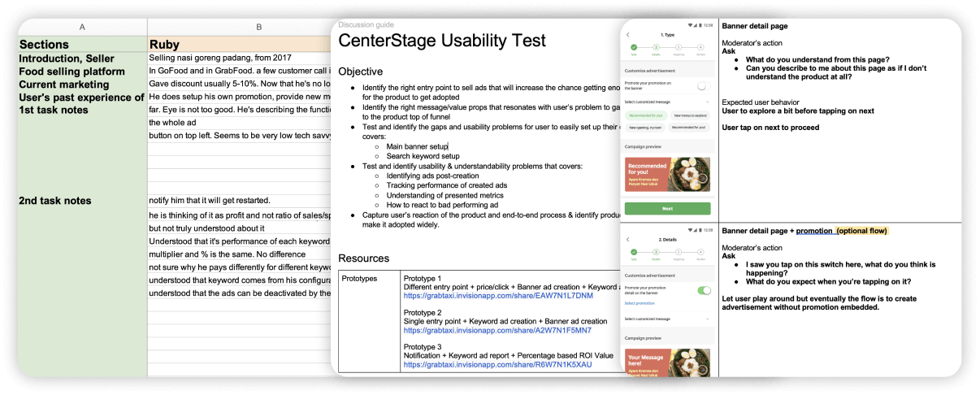Click column A header in spreadsheet

82,27
